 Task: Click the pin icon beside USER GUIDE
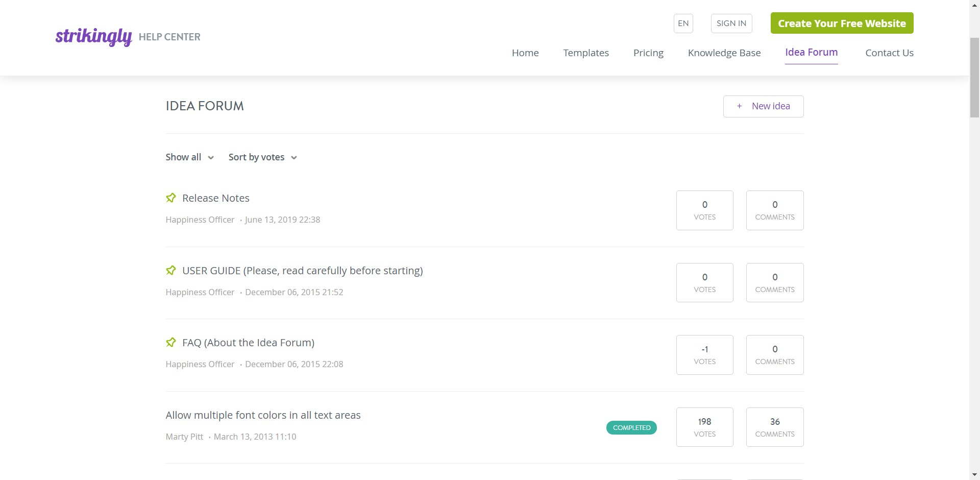coord(170,271)
